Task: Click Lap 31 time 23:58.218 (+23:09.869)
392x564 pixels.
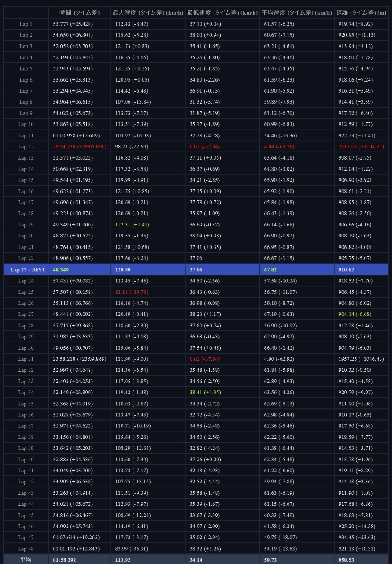Action: point(80,359)
